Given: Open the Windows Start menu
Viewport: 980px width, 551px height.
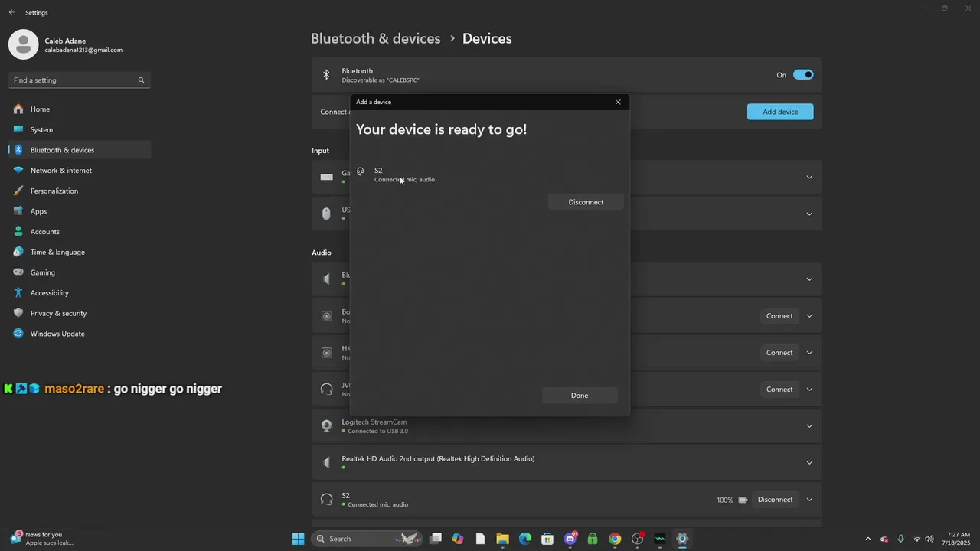Looking at the screenshot, I should point(298,539).
